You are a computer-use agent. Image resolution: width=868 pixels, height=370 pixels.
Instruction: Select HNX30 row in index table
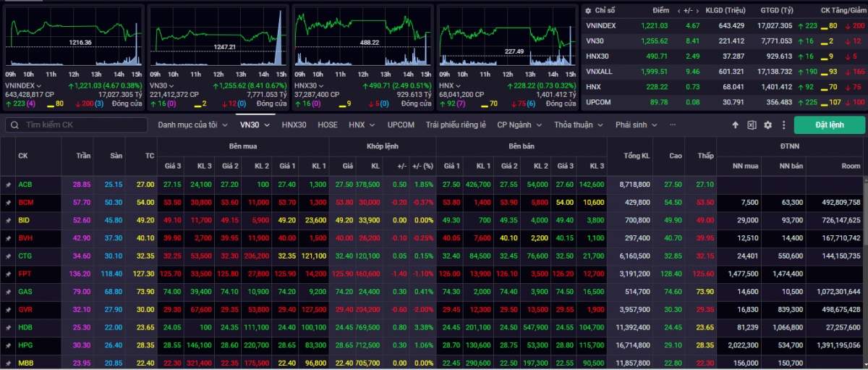[x=724, y=56]
